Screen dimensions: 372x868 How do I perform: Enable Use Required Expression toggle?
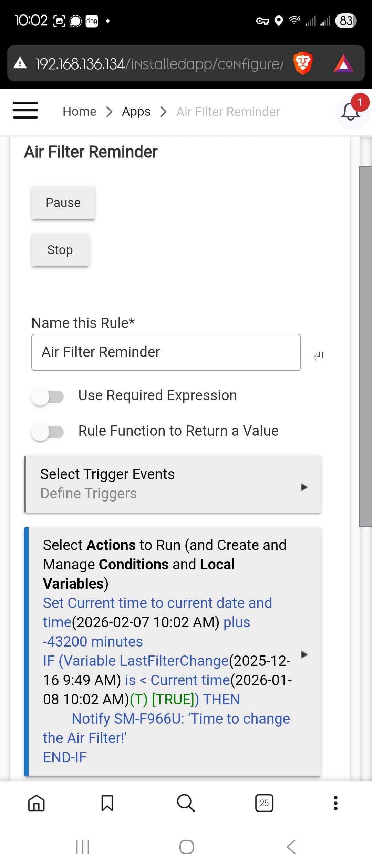tap(48, 396)
